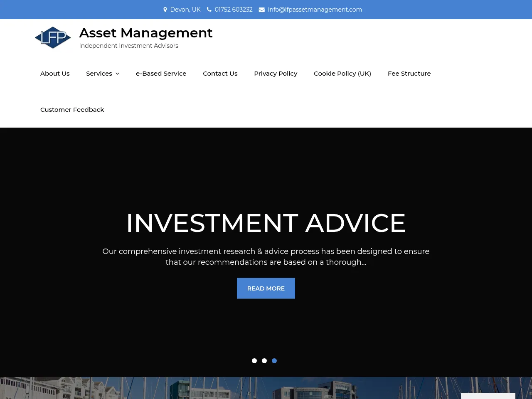Click the info@lfpassetmanagement.com email link
The height and width of the screenshot is (399, 532).
[315, 10]
